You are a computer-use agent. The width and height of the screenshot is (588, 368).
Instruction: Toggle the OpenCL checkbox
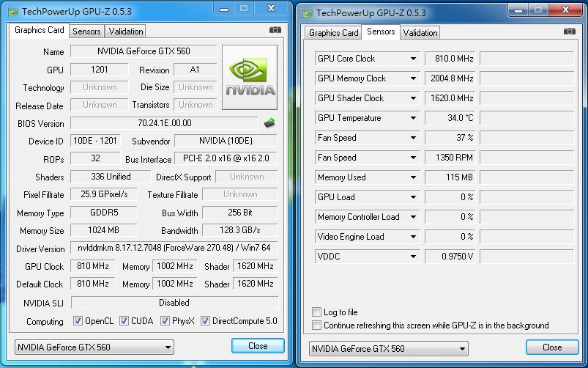(x=78, y=321)
